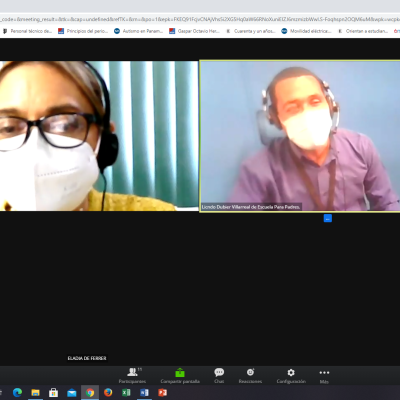Switch to Firefox in taskbar
This screenshot has height=400, width=400.
point(108,393)
